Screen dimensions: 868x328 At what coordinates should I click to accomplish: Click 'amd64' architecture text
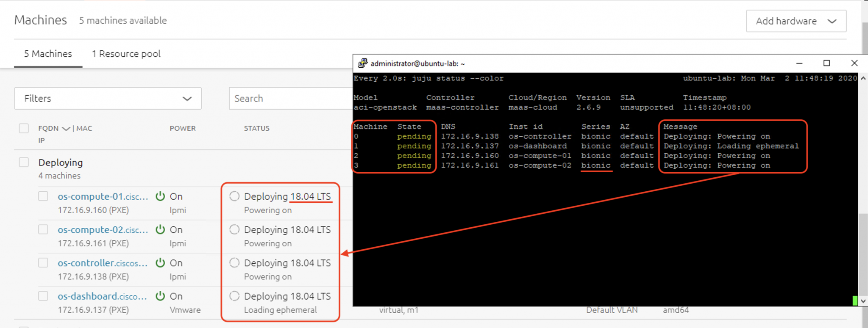(676, 310)
